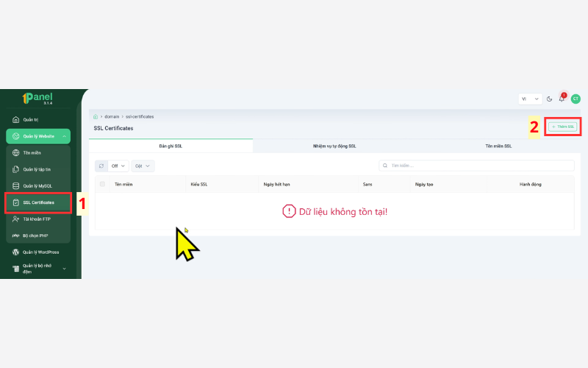The width and height of the screenshot is (588, 368).
Task: Click the 1Panel logo
Action: [x=37, y=99]
